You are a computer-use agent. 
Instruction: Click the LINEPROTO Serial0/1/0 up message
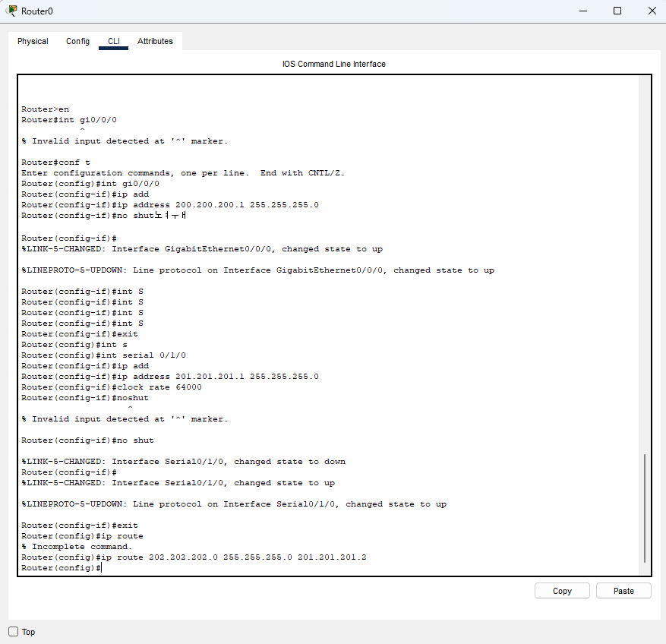[234, 504]
